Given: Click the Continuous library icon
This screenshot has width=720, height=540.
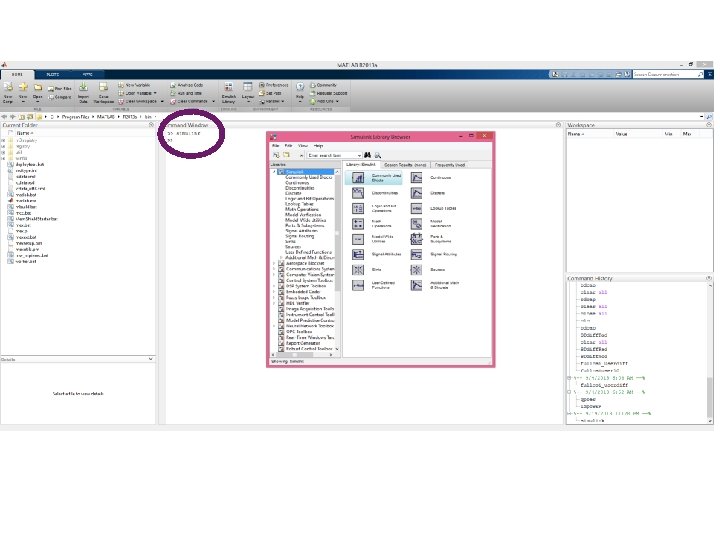Looking at the screenshot, I should coord(416,178).
